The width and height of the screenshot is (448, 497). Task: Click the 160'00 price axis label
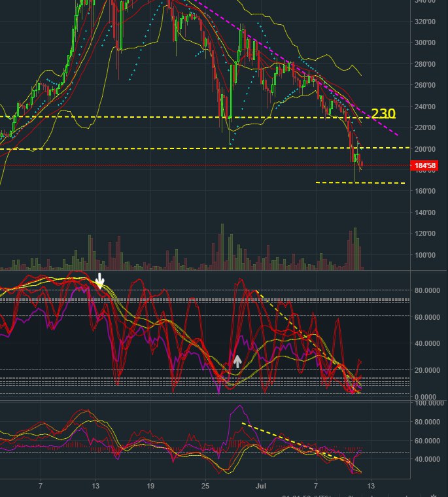point(425,191)
